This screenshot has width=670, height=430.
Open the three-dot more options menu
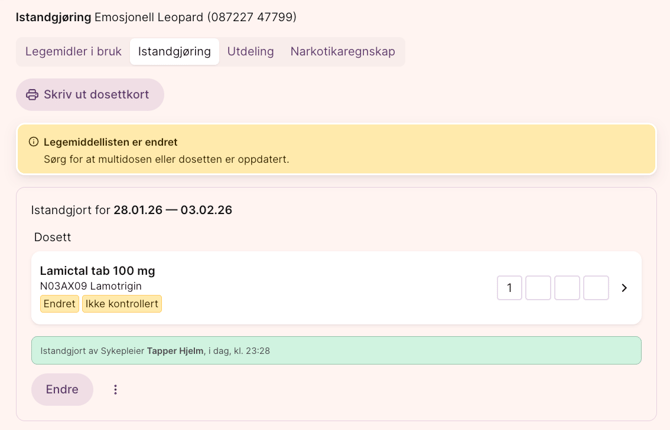coord(115,390)
